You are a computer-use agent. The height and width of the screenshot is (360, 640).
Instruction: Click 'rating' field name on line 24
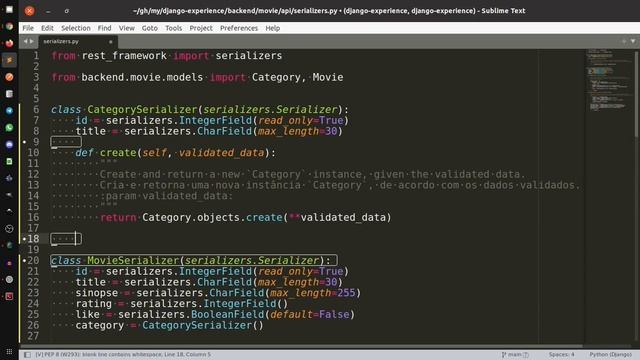pyautogui.click(x=93, y=304)
